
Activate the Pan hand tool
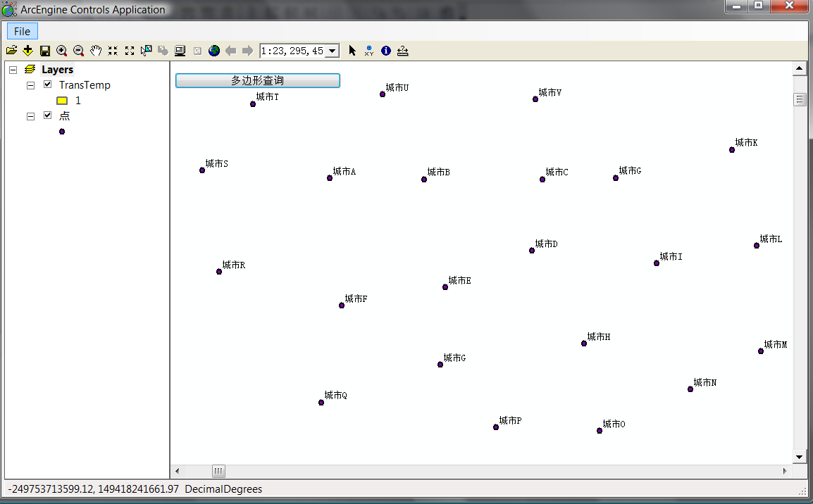pos(96,51)
